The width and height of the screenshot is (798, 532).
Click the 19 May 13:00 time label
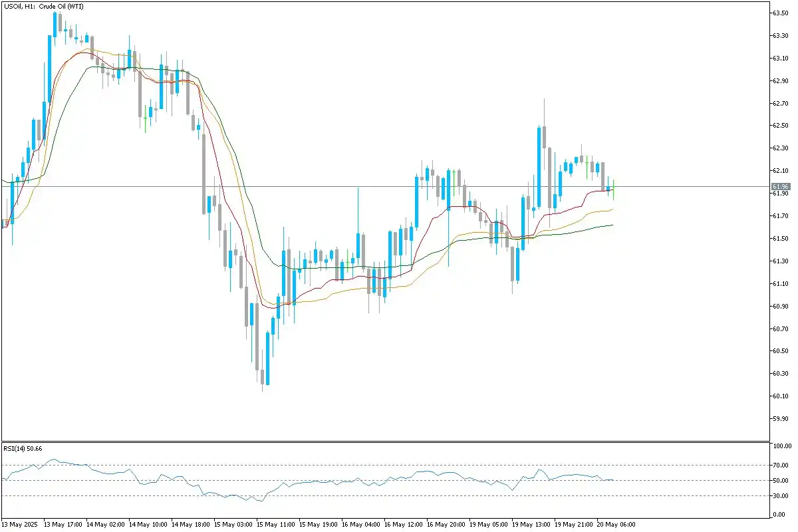coord(531,525)
